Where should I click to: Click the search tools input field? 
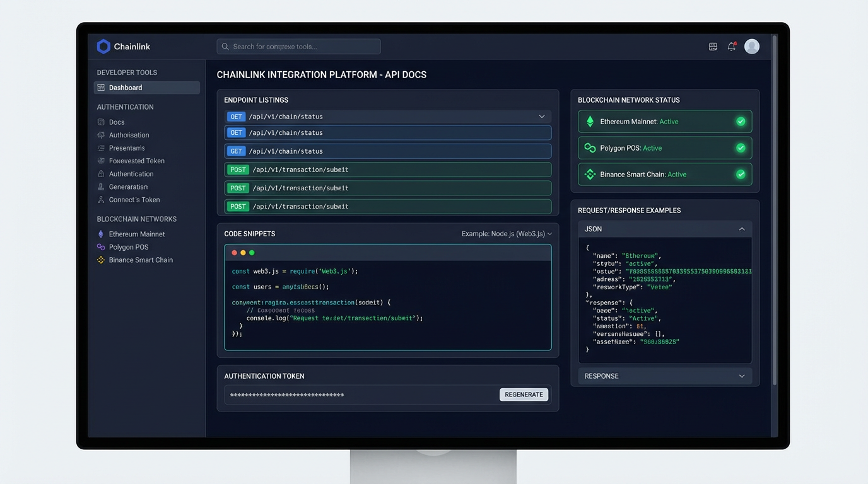[298, 46]
